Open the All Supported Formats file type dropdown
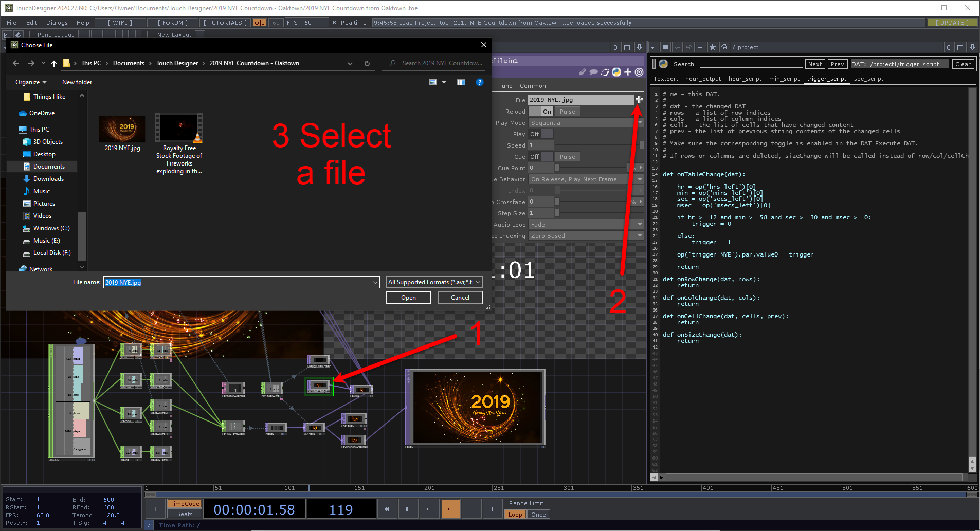This screenshot has width=980, height=531. [434, 282]
